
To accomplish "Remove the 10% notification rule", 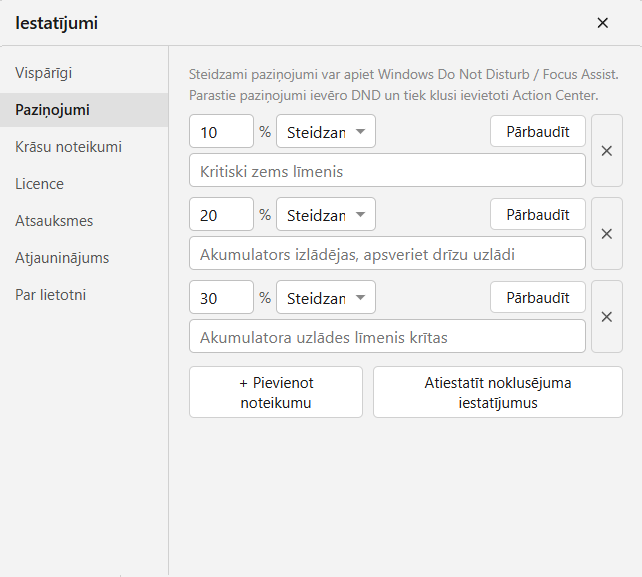I will pos(607,151).
